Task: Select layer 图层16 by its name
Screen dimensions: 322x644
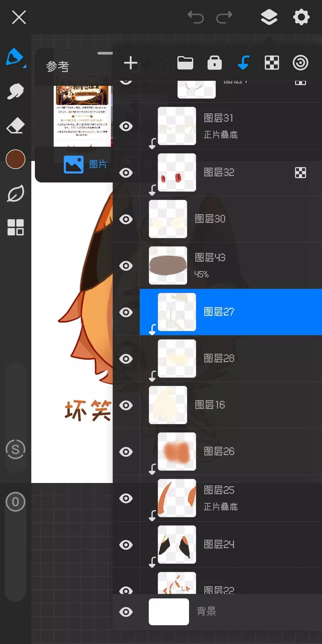Action: (210, 405)
